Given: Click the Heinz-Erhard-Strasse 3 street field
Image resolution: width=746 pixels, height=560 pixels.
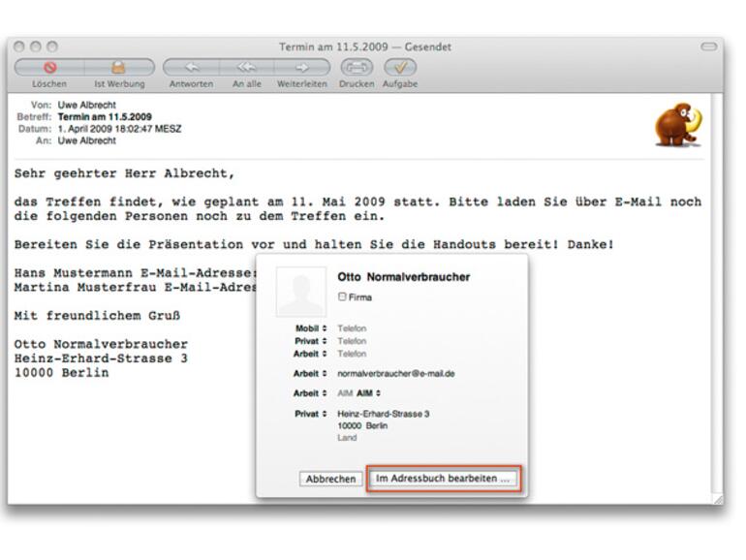Looking at the screenshot, I should click(x=384, y=414).
